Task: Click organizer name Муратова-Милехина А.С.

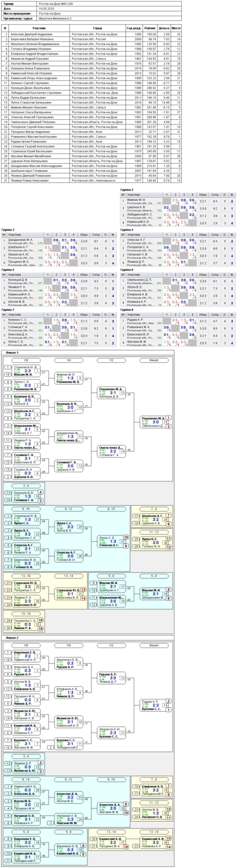Action: [56, 18]
